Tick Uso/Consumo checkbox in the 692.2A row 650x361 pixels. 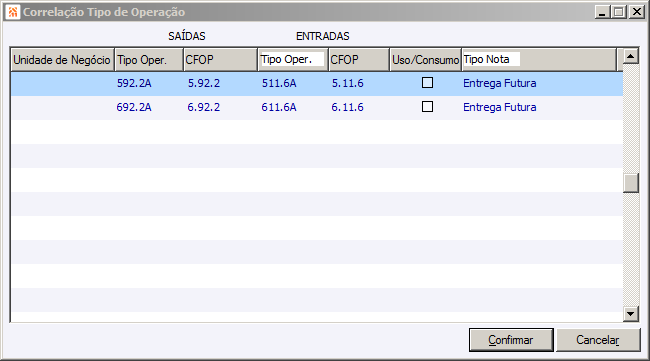click(427, 107)
